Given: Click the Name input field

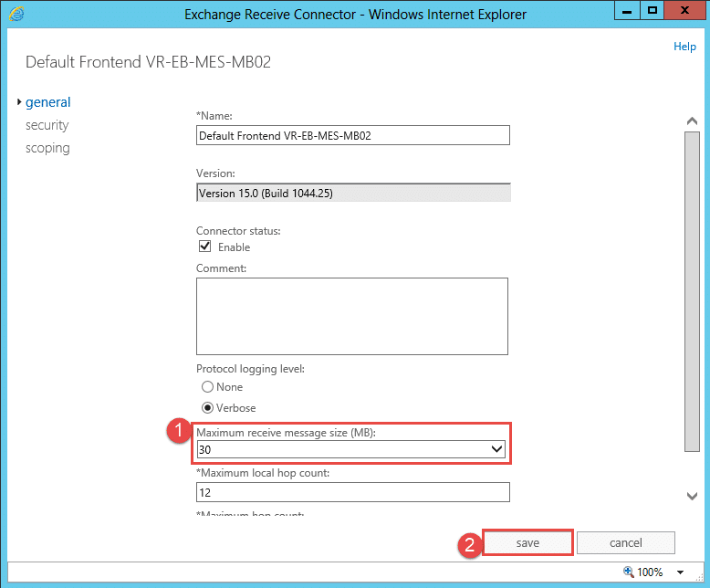Looking at the screenshot, I should click(353, 135).
